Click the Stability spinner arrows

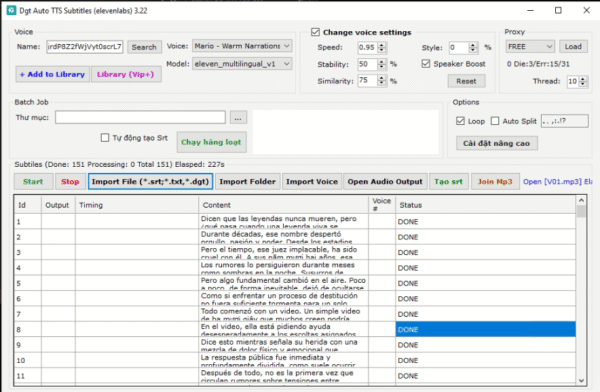[382, 64]
